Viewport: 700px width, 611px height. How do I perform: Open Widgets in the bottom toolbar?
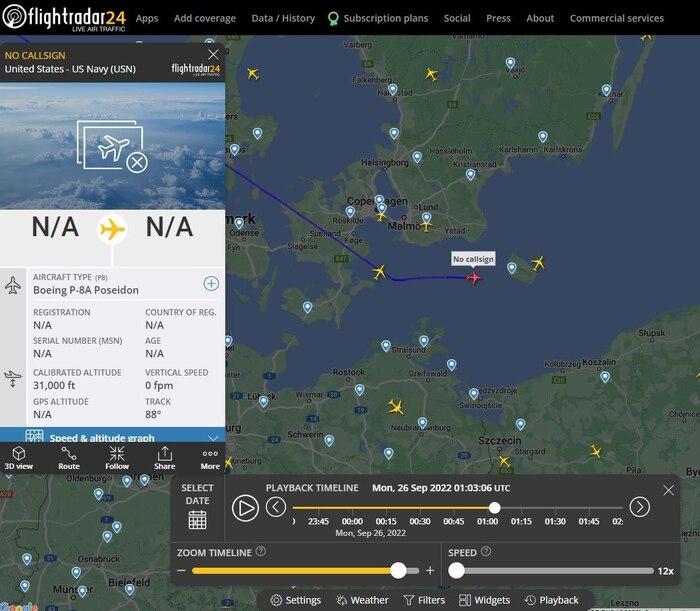pyautogui.click(x=484, y=600)
